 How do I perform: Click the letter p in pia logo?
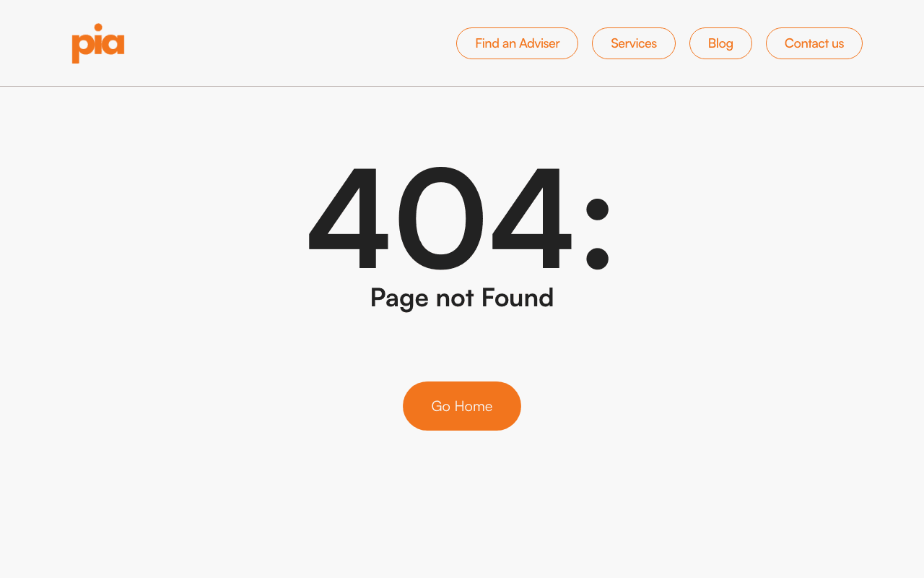pyautogui.click(x=82, y=48)
